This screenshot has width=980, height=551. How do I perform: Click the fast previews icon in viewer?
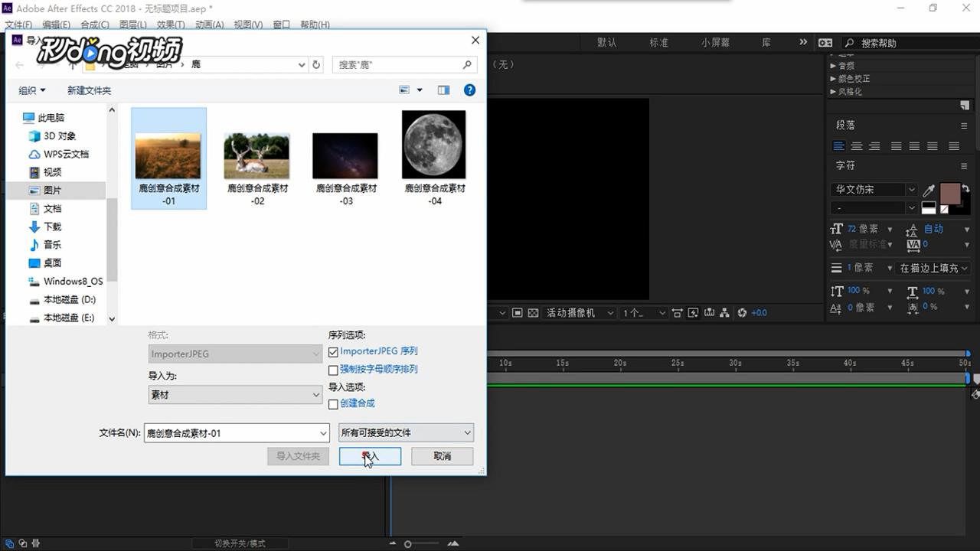pyautogui.click(x=693, y=313)
